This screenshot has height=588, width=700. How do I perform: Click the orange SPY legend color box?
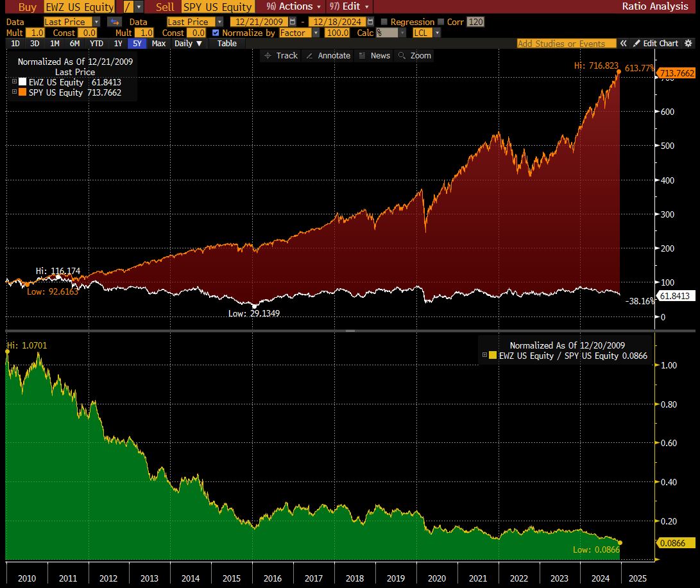22,92
